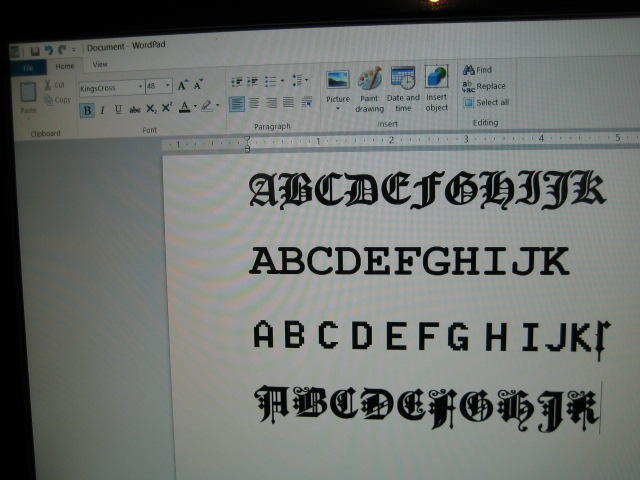
Task: Click the Replace button
Action: [484, 86]
